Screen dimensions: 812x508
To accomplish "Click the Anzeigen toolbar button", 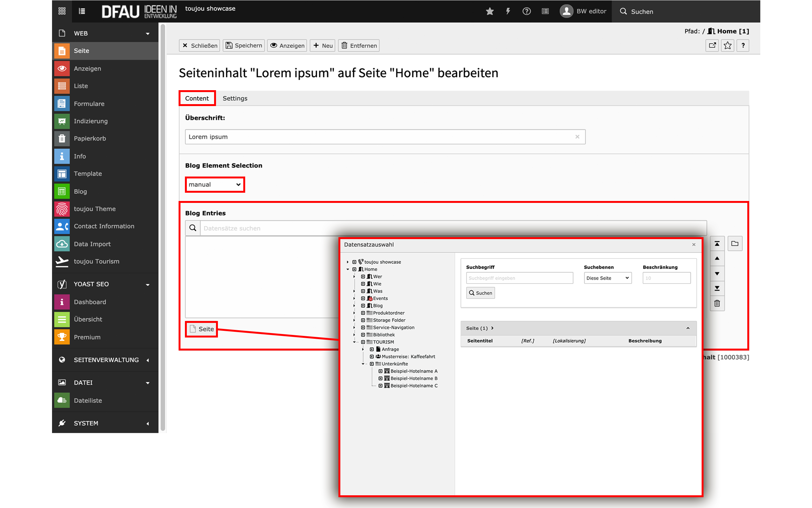I will (x=287, y=45).
